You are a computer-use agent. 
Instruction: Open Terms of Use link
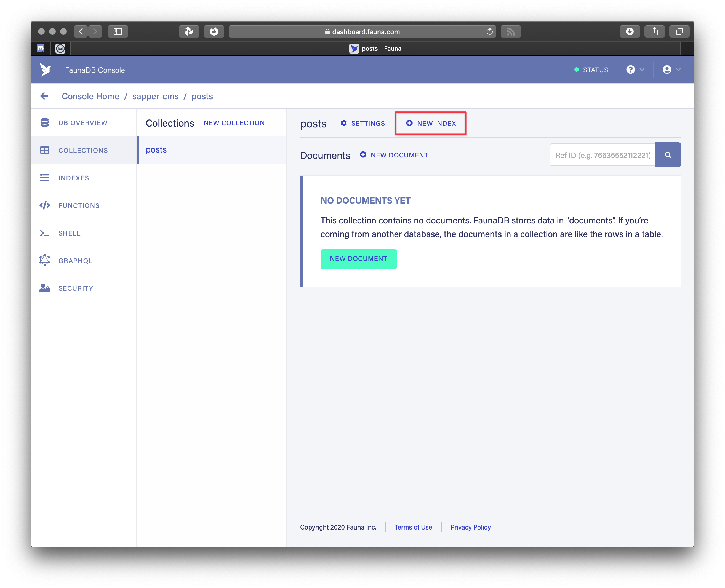413,527
